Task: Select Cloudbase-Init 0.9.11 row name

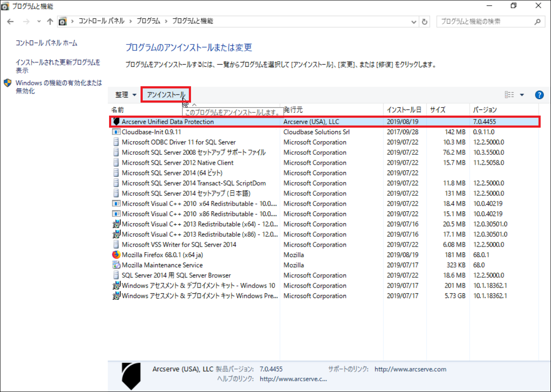Action: [x=151, y=132]
